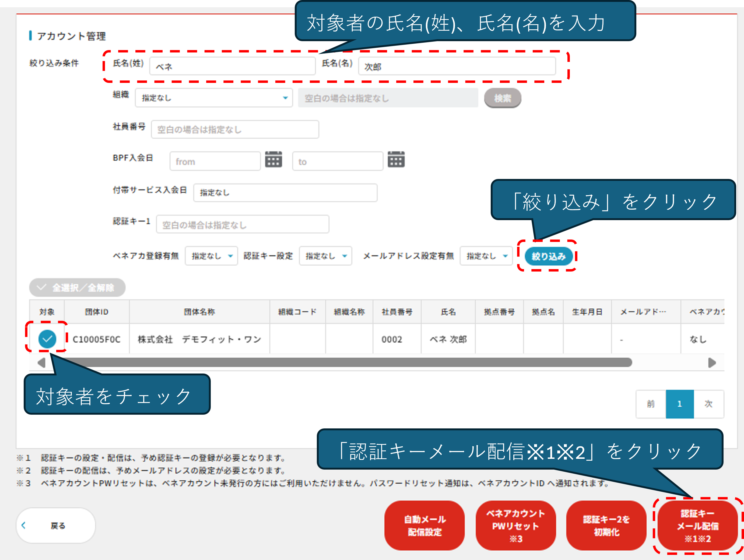Click the 絞り込み filter button
Screen dimensions: 744x560
[x=548, y=256]
